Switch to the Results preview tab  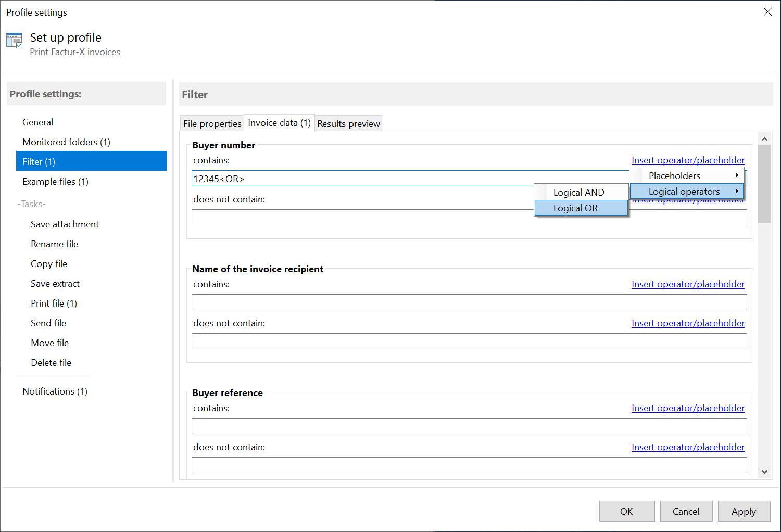pos(348,123)
